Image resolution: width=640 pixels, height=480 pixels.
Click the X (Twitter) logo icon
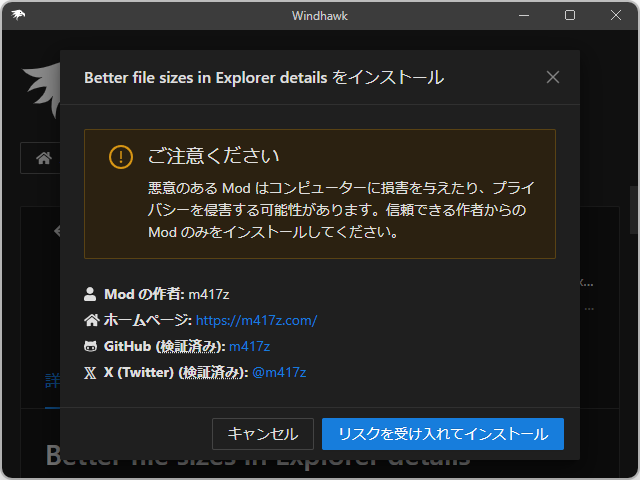[90, 373]
